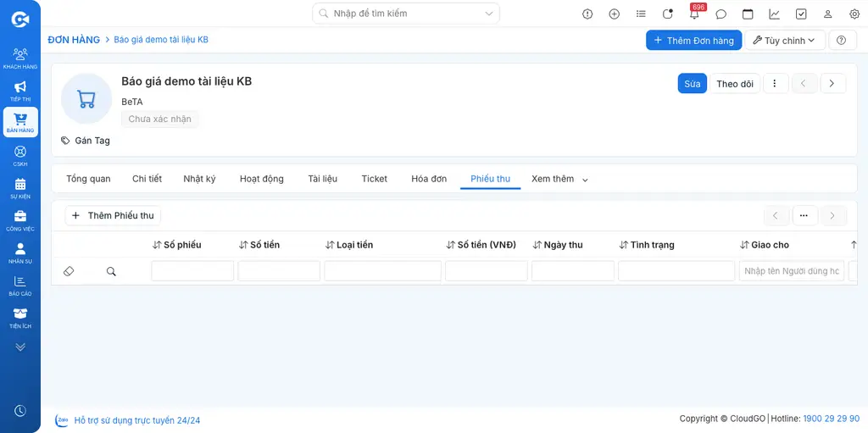Sort by Ngày thu column
This screenshot has width=868, height=433.
558,245
